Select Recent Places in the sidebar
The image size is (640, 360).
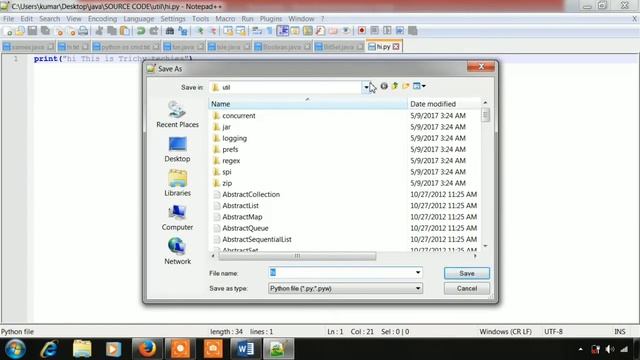[178, 115]
